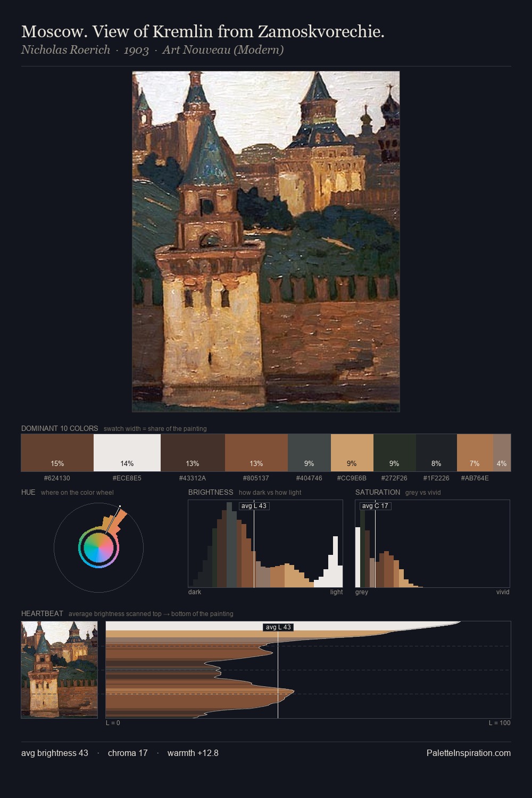Click the hex code #624130 label
The width and height of the screenshot is (532, 798).
57,478
